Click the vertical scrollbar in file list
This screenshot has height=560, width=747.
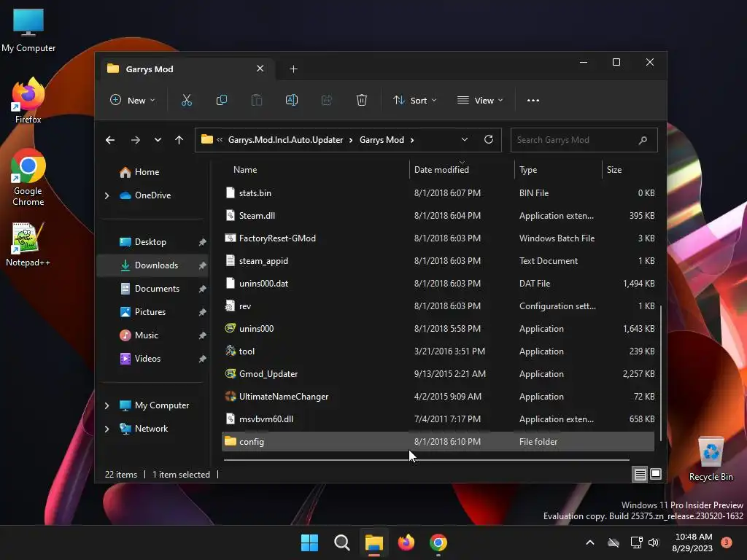(661, 373)
